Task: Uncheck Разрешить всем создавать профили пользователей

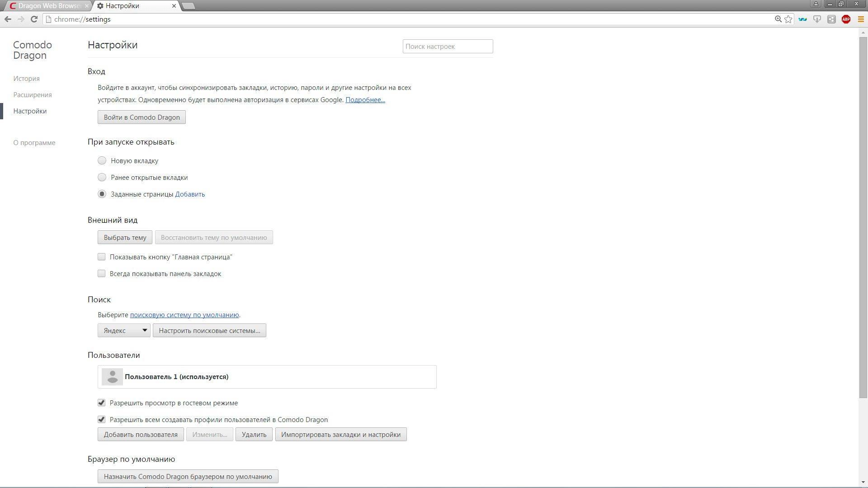Action: 101,419
